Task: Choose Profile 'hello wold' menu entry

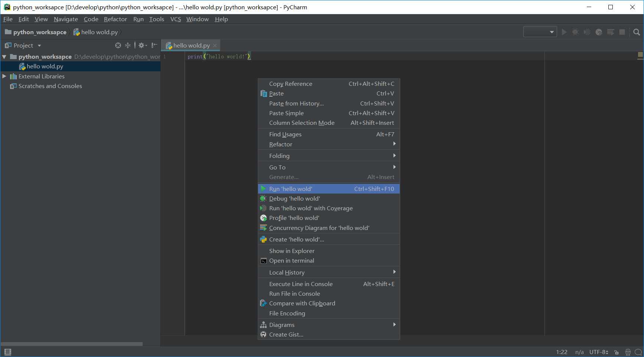Action: tap(329, 218)
